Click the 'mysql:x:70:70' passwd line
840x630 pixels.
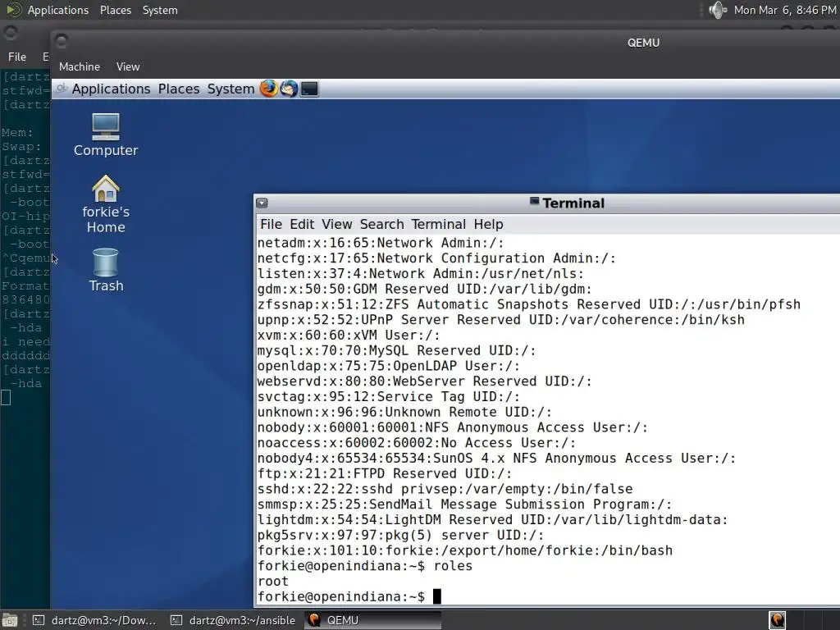pyautogui.click(x=396, y=350)
